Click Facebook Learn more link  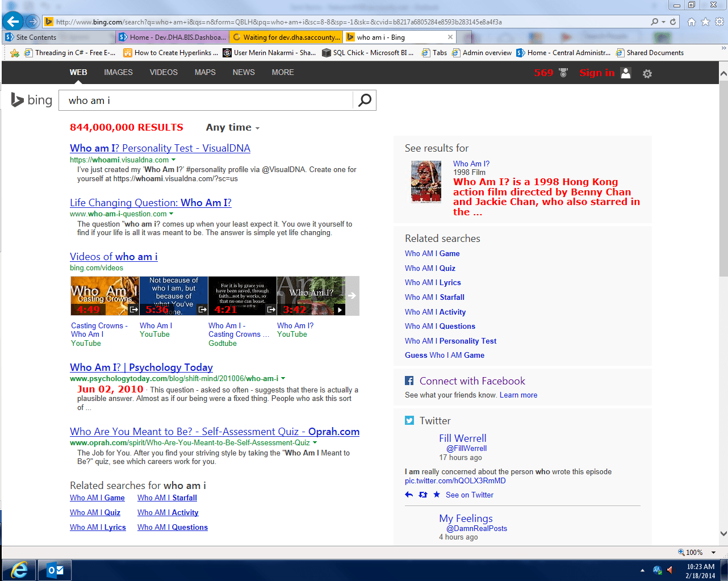[x=518, y=395]
